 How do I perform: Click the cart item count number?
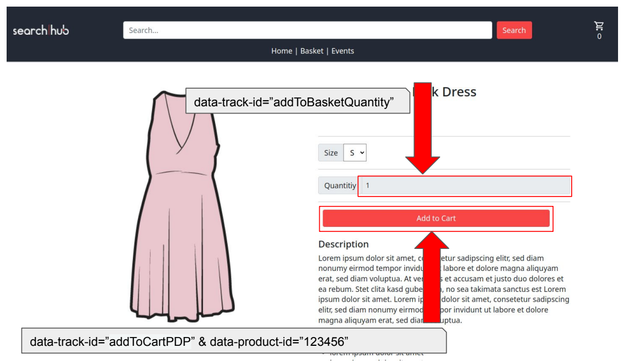click(x=599, y=36)
